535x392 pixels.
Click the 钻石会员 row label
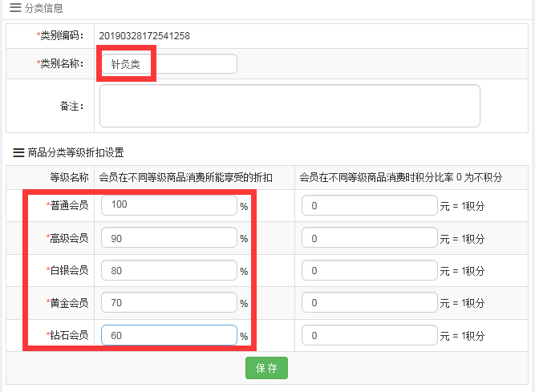tap(68, 335)
